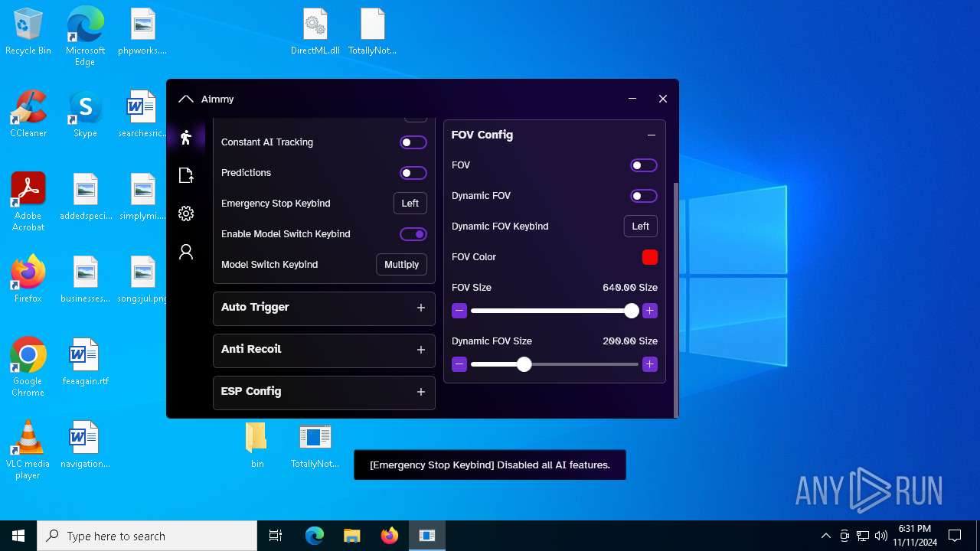Open Edge from the taskbar
This screenshot has height=551, width=980.
[x=314, y=536]
